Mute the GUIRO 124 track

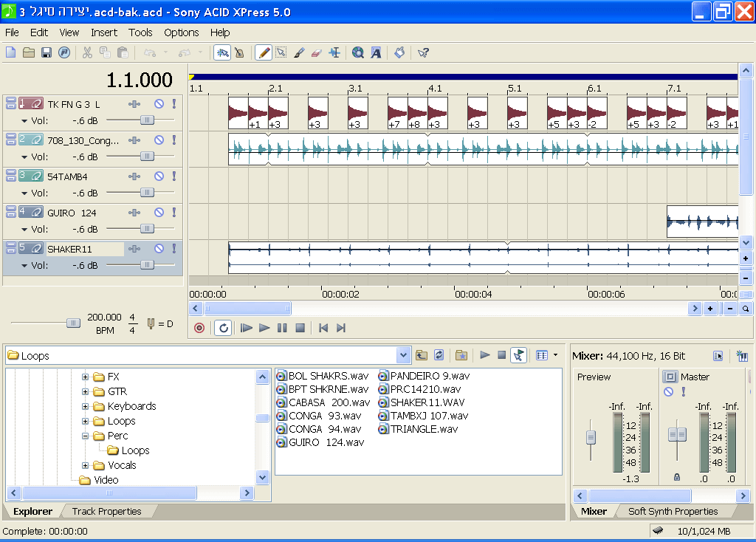pyautogui.click(x=159, y=213)
